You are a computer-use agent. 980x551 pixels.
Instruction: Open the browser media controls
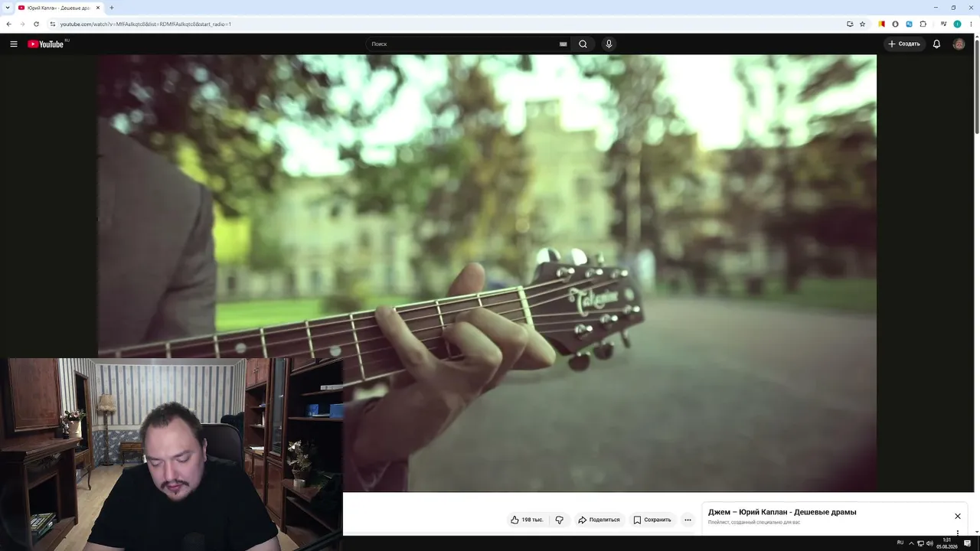click(944, 24)
